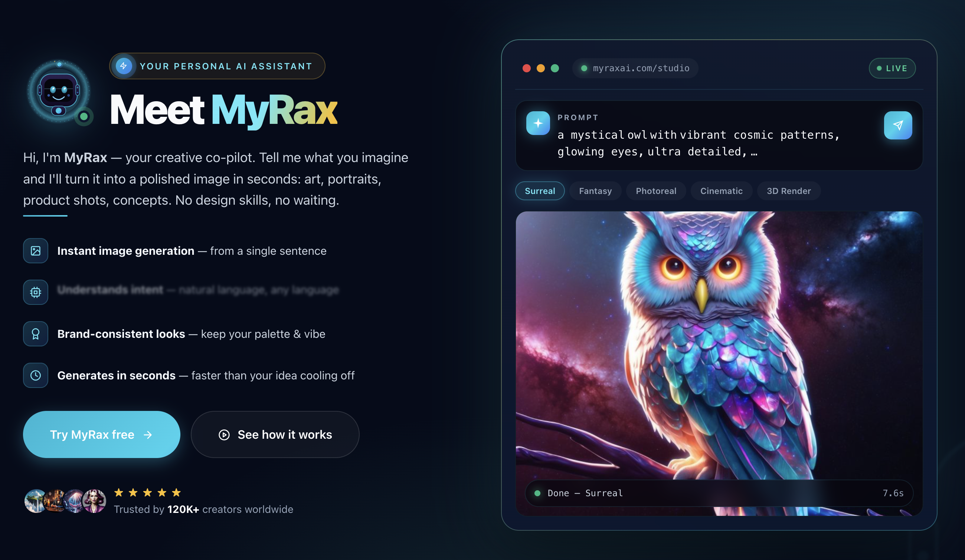Click into the mystical owl prompt text

click(699, 144)
